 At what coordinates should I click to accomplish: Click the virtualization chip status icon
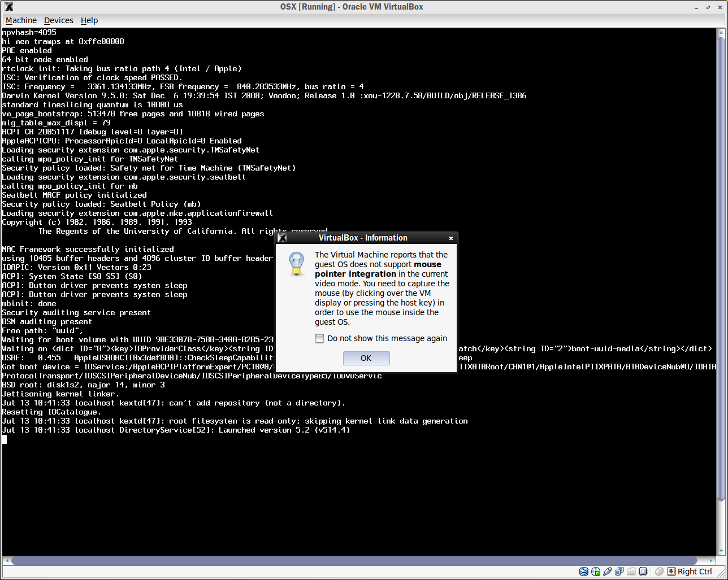coord(643,572)
